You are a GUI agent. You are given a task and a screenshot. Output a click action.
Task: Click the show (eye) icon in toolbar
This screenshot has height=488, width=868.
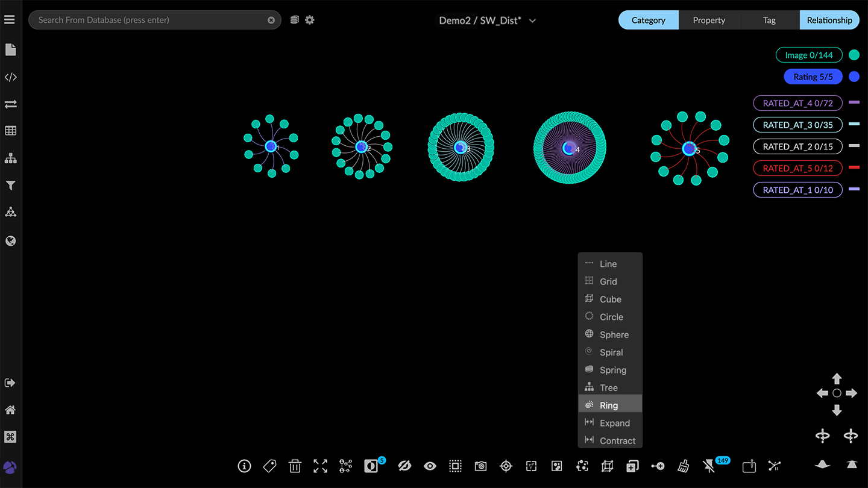click(430, 466)
